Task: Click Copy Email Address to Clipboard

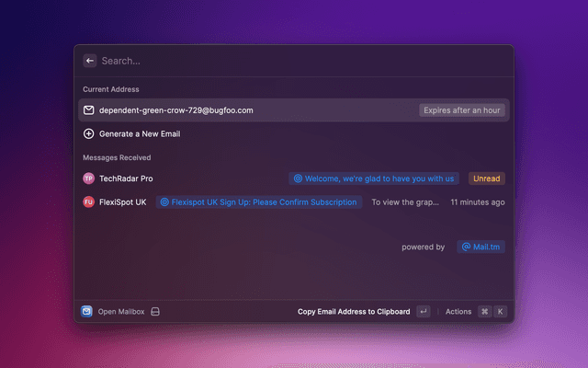Action: coord(354,312)
